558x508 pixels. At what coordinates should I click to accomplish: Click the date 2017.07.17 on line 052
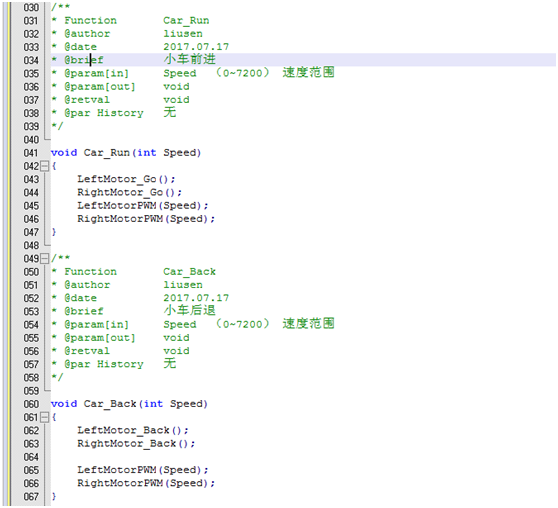[196, 298]
